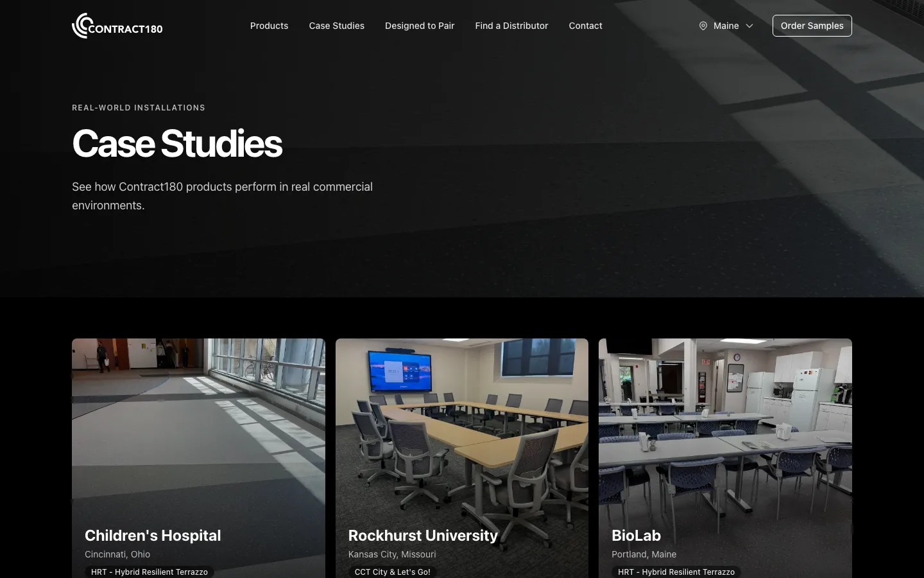
Task: Open the BioLab case study title
Action: 636,535
